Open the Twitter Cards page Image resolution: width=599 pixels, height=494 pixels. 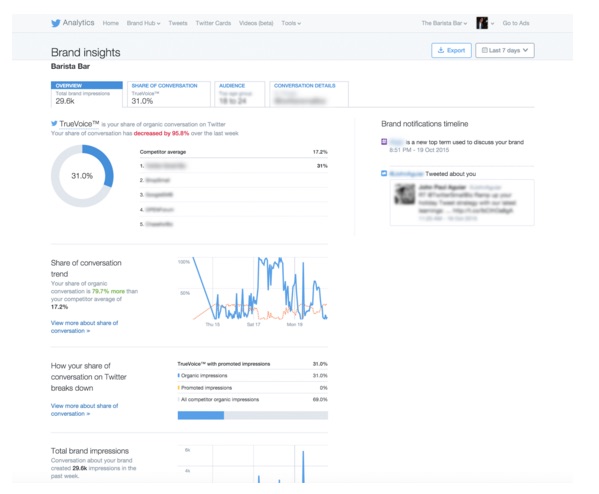tap(213, 23)
